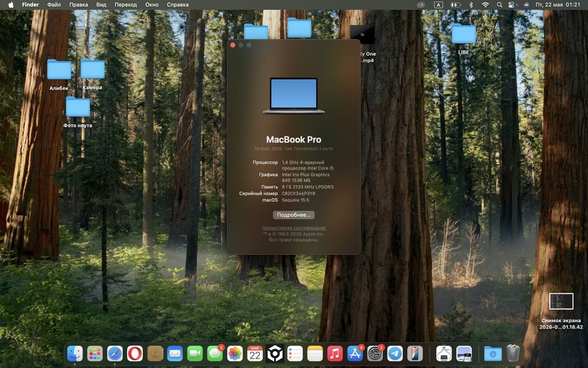Open App Store with 8 updates badge
This screenshot has height=368, width=588.
(x=355, y=353)
